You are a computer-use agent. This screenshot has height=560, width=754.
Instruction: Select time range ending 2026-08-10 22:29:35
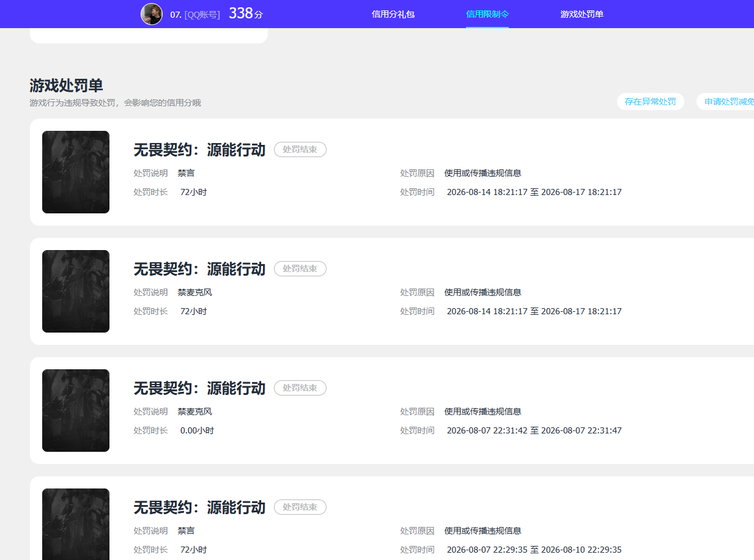point(534,550)
